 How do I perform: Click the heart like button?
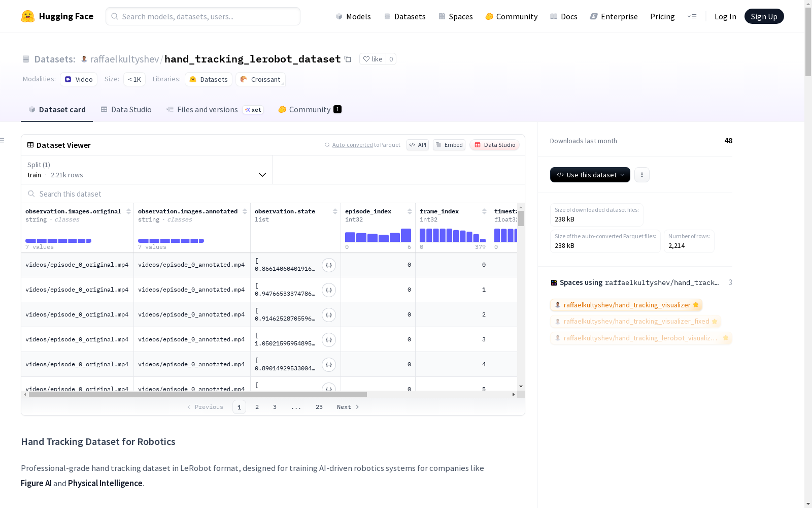coord(373,59)
